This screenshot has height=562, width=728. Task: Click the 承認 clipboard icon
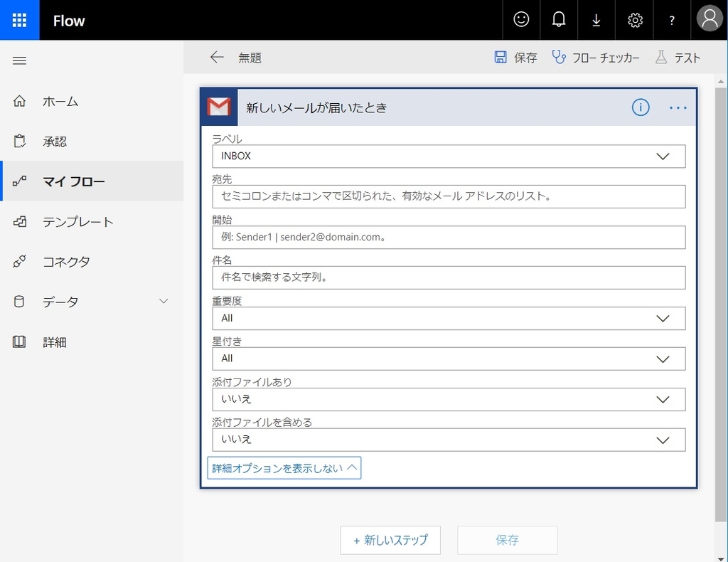19,141
